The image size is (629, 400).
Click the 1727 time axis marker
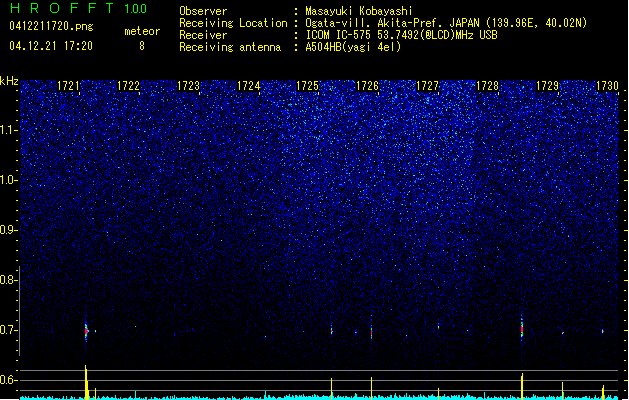(428, 86)
